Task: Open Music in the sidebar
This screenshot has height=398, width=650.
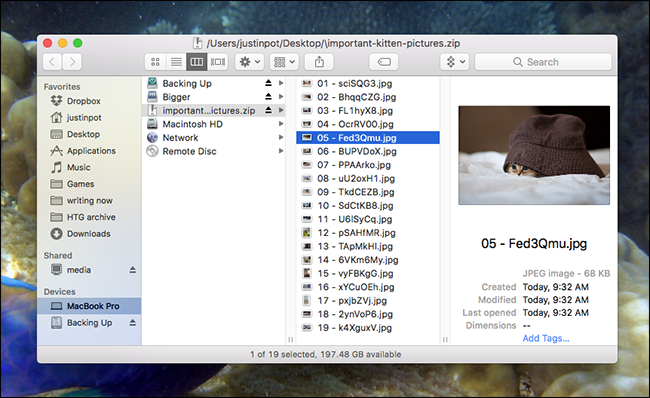Action: point(89,167)
